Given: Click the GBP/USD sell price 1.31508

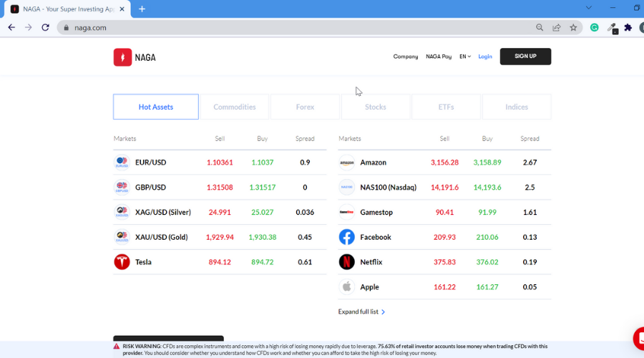Looking at the screenshot, I should coord(220,187).
